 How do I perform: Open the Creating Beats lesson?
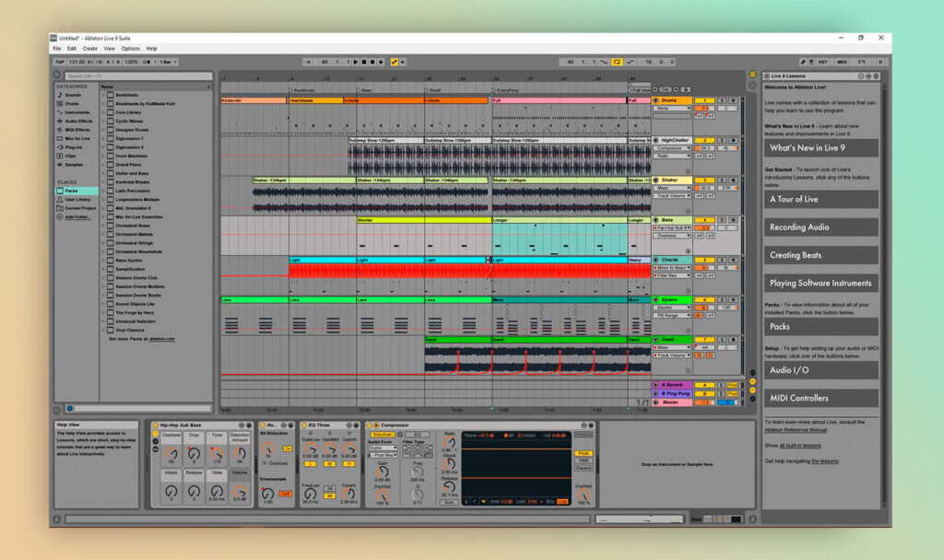coord(821,255)
